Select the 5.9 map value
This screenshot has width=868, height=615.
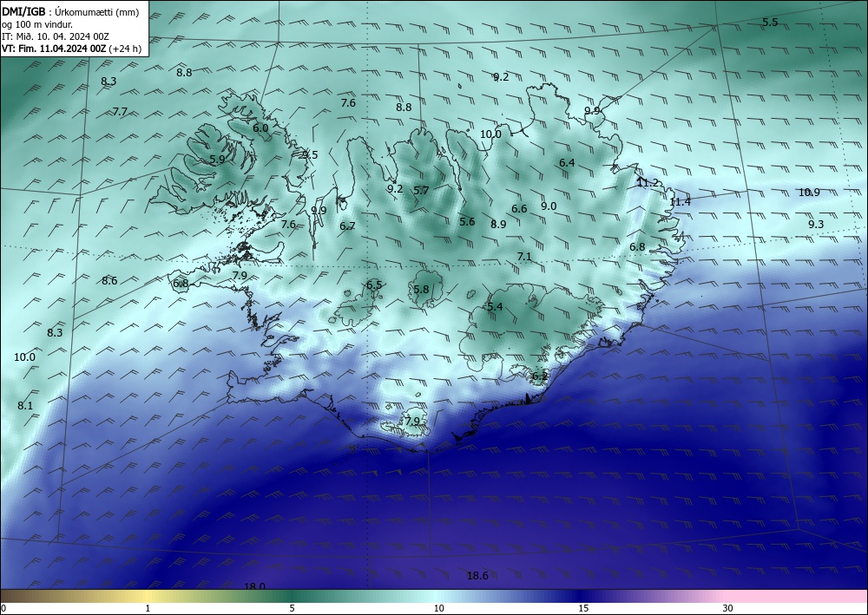217,159
